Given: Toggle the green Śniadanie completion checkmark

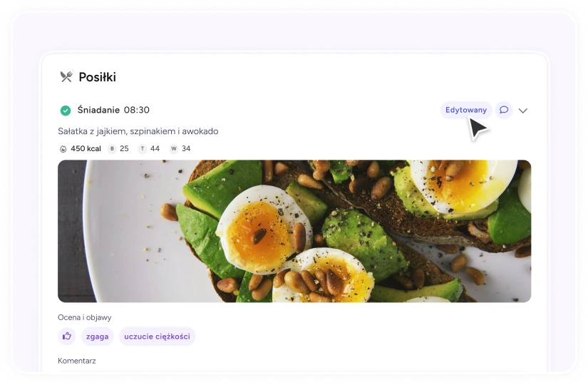Looking at the screenshot, I should click(66, 111).
